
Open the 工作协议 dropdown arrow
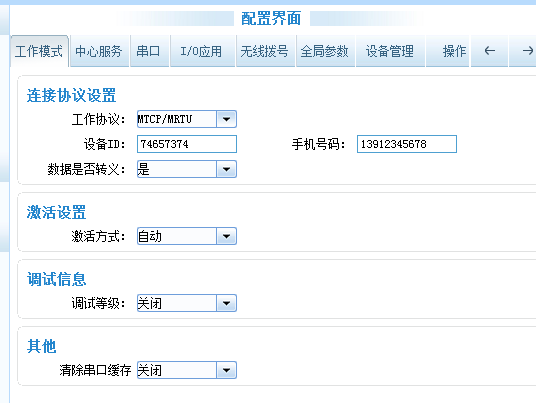(x=226, y=119)
